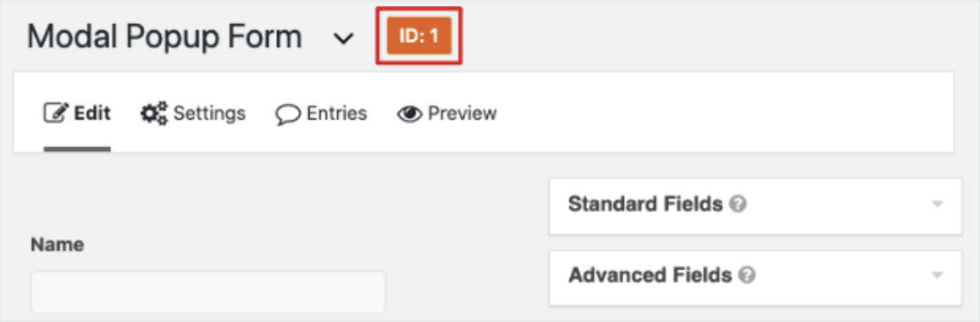The width and height of the screenshot is (980, 322).
Task: Open the Settings tab
Action: tap(209, 113)
